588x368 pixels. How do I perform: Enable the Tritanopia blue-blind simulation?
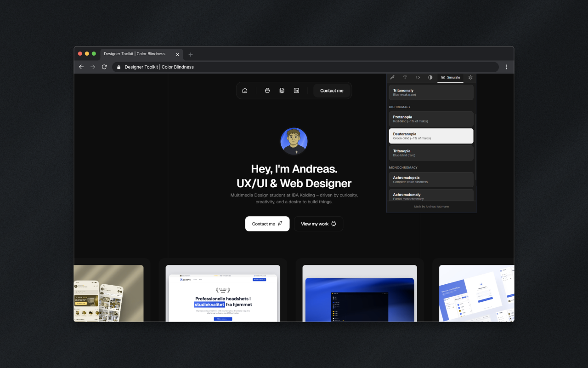tap(431, 152)
